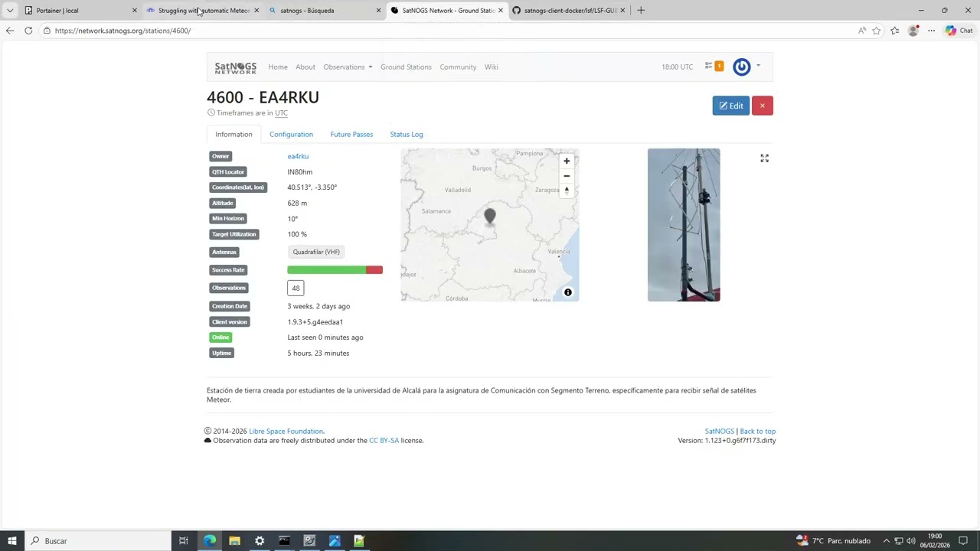Image resolution: width=980 pixels, height=551 pixels.
Task: Click the antenna station photo thumbnail
Action: [x=684, y=225]
